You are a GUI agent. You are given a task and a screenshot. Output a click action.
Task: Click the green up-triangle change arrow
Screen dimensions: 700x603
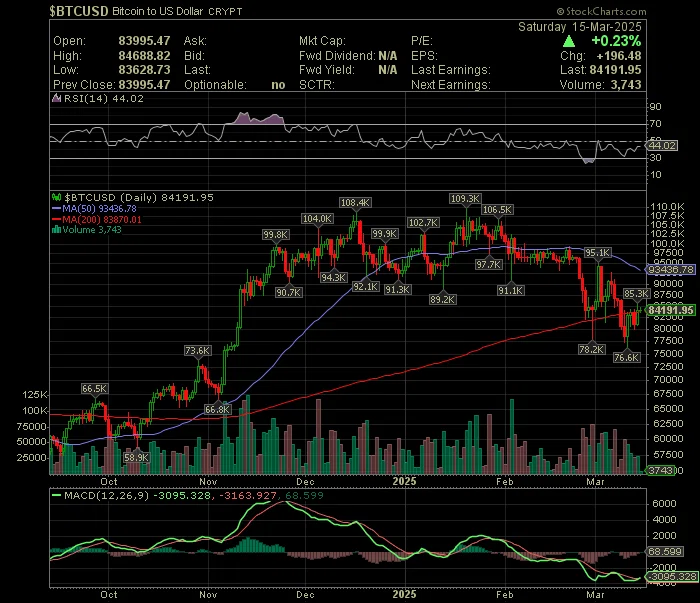(x=569, y=42)
